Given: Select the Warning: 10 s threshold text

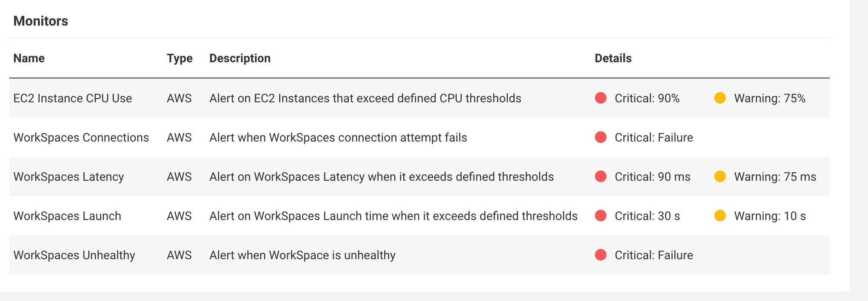Looking at the screenshot, I should pos(770,216).
